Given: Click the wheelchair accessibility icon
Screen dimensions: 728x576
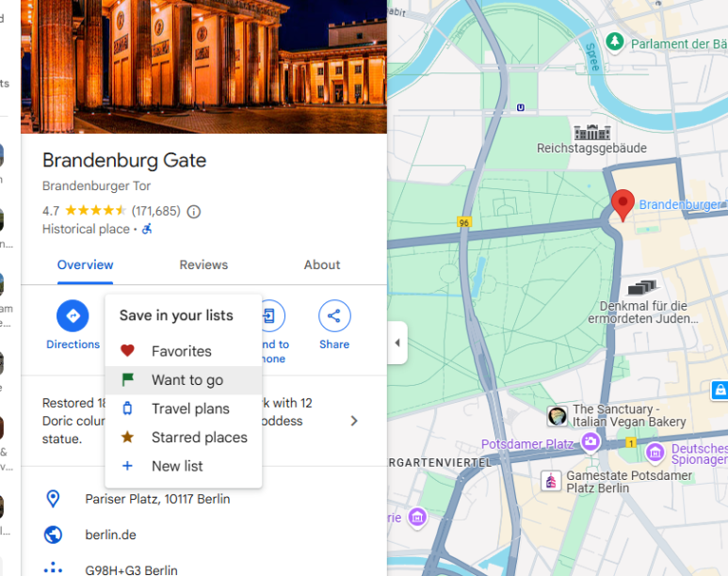Looking at the screenshot, I should pos(147,229).
